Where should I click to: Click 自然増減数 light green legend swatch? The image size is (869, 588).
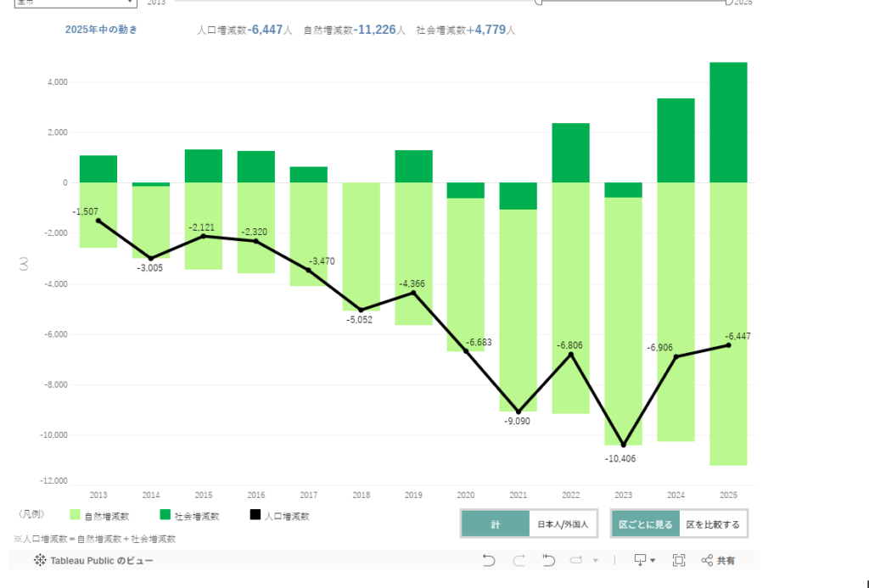point(75,515)
